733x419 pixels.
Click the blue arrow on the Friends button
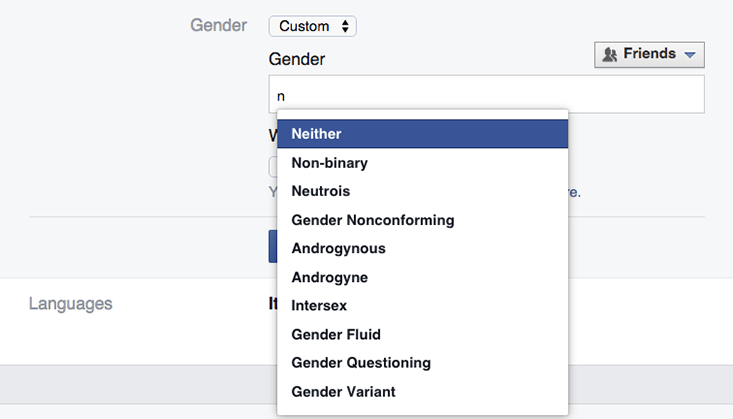tap(689, 55)
